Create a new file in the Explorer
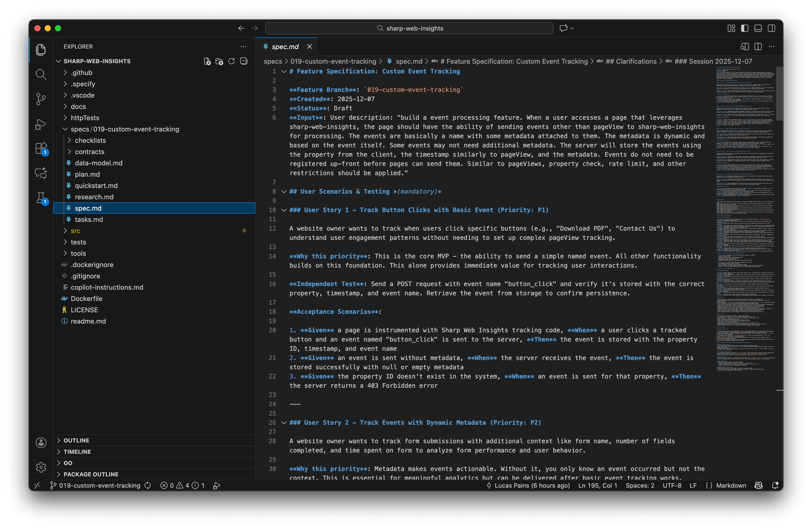This screenshot has height=529, width=812. [207, 61]
